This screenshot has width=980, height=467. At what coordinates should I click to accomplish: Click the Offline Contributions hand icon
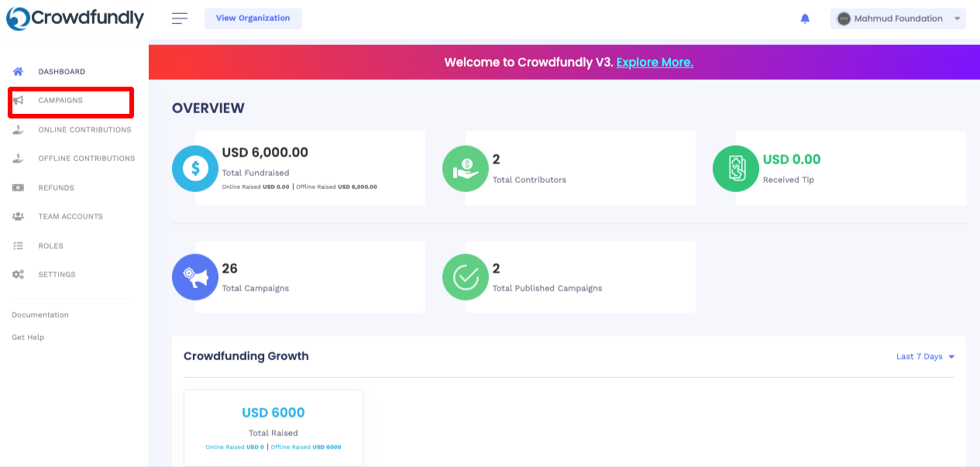coord(18,158)
